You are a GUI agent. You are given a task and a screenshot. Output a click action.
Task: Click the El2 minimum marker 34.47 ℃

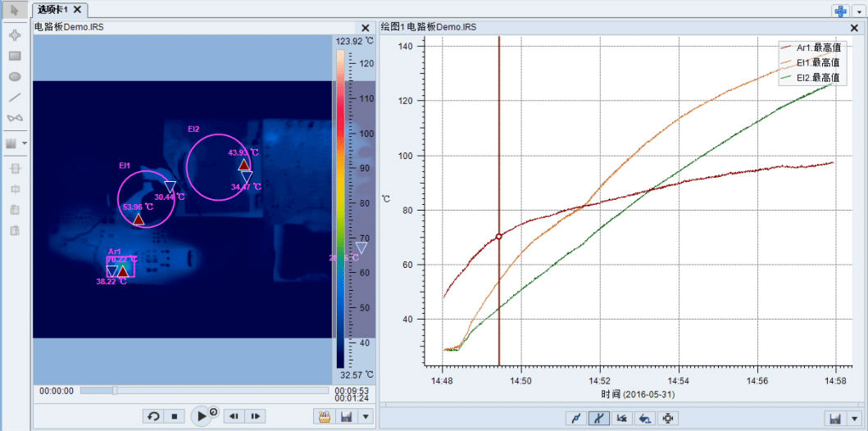coord(247,176)
